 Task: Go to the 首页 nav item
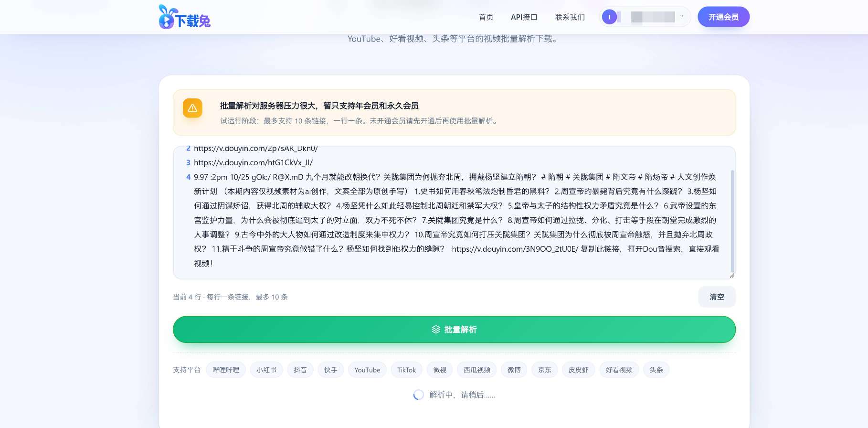pos(486,17)
